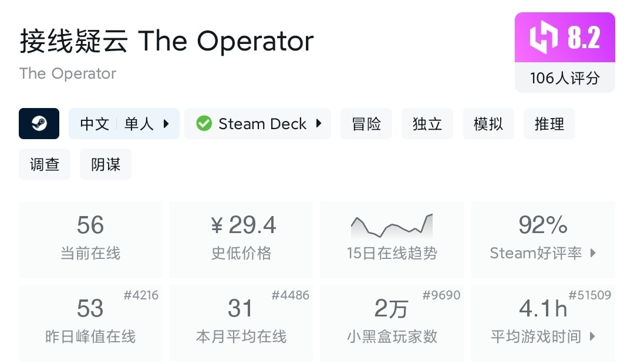Select the 独立 genre tag
This screenshot has width=634, height=364.
pos(427,124)
